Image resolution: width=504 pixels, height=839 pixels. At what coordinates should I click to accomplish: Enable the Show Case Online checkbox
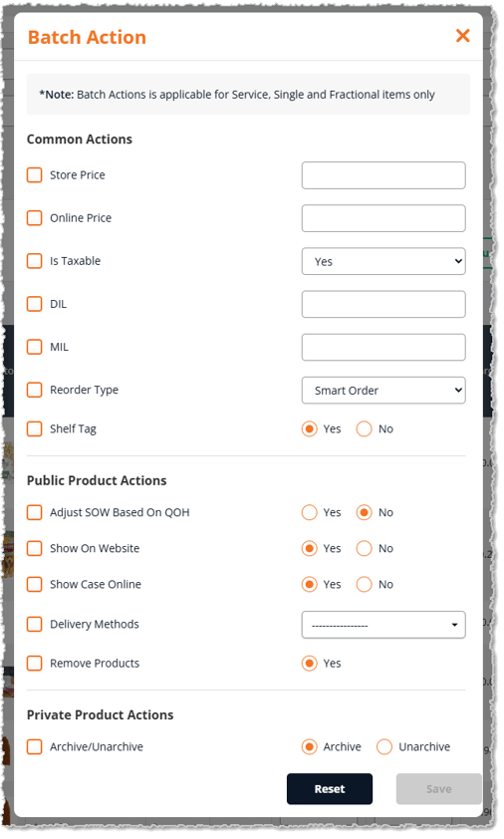tap(34, 584)
